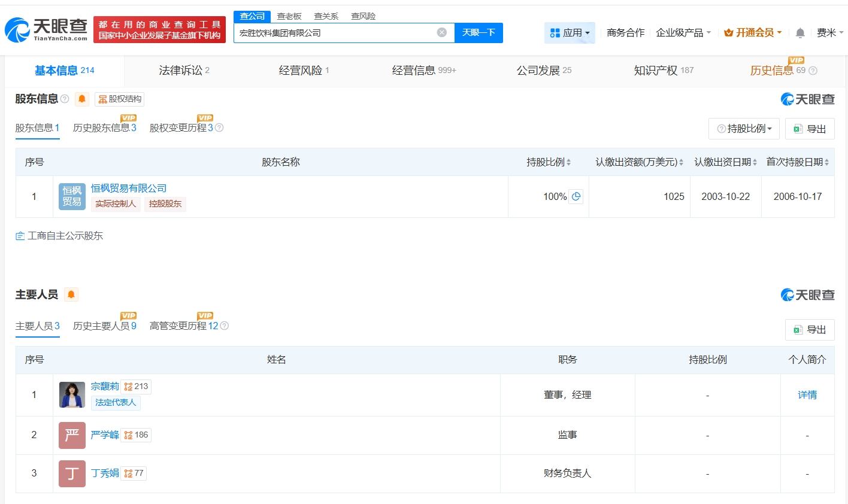Open the 持股比例 filter dropdown
This screenshot has height=504, width=848.
(x=744, y=128)
